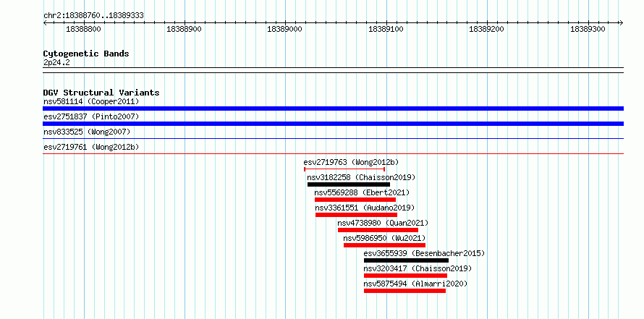This screenshot has width=644, height=319.
Task: Select the black bar for nsv3182258
Action: [349, 184]
